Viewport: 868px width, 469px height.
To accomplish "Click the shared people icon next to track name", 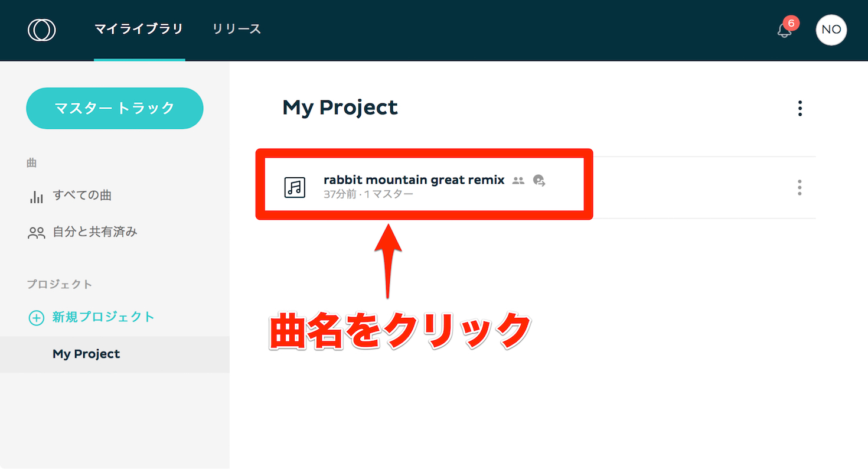I will (518, 181).
